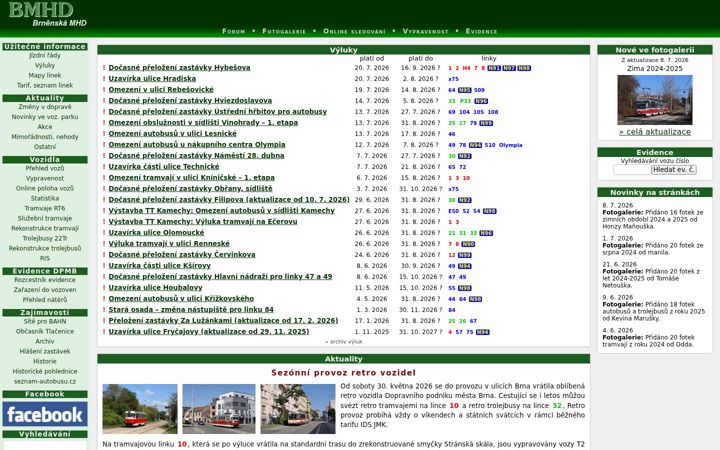The height and width of the screenshot is (450, 720).
Task: Open Omezení tramvají v ulici Kníničské
Action: click(191, 178)
